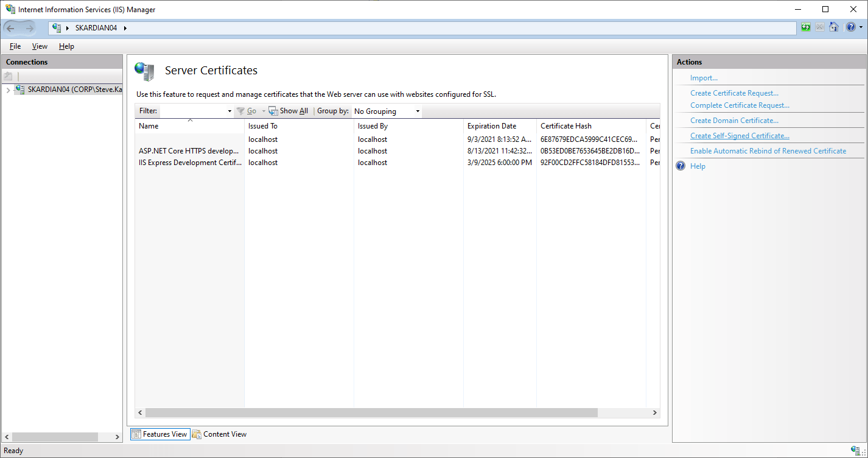Sort by the Issued By column header

(x=408, y=126)
